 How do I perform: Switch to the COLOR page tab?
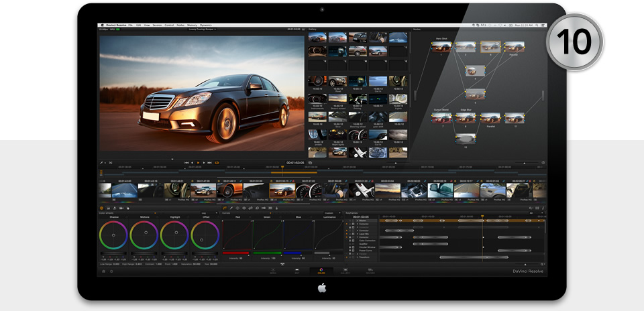coord(321,271)
